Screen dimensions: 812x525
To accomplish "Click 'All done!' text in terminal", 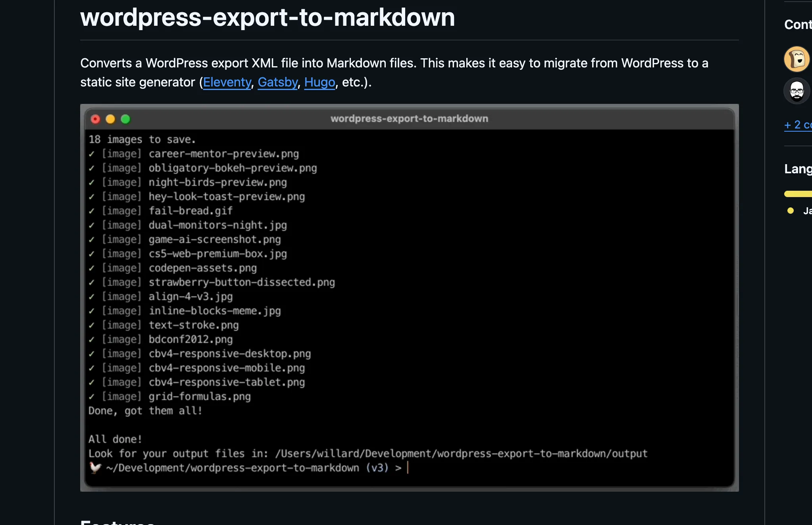I will click(x=115, y=439).
